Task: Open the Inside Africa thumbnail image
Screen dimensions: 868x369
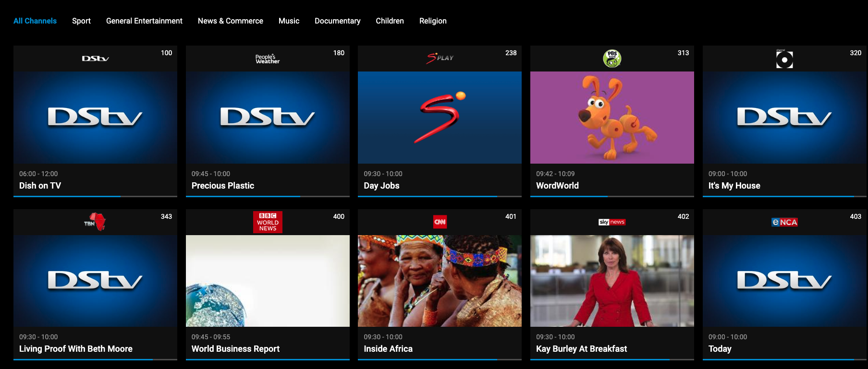Action: tap(440, 281)
